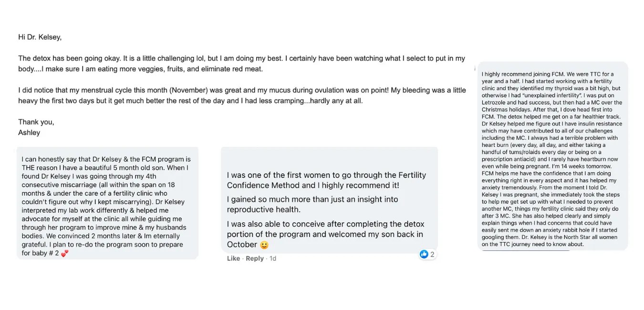
Task: Click the 1d comment timestamp
Action: 273,258
